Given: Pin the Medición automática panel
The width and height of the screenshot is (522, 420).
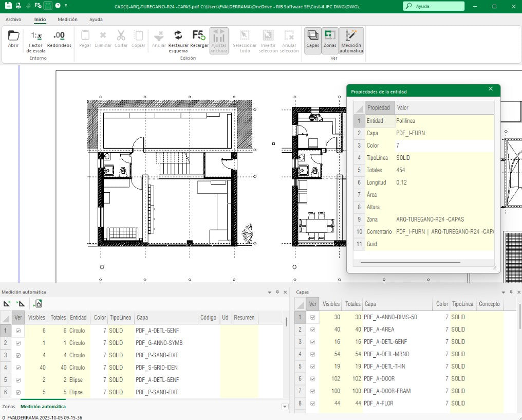Looking at the screenshot, I should click(277, 292).
